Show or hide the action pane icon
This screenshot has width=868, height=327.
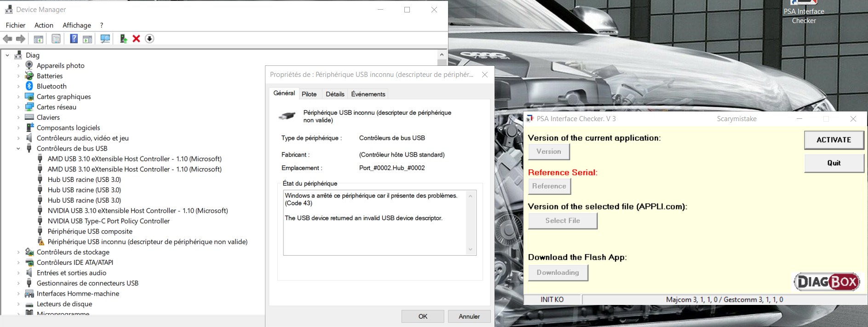(x=87, y=39)
